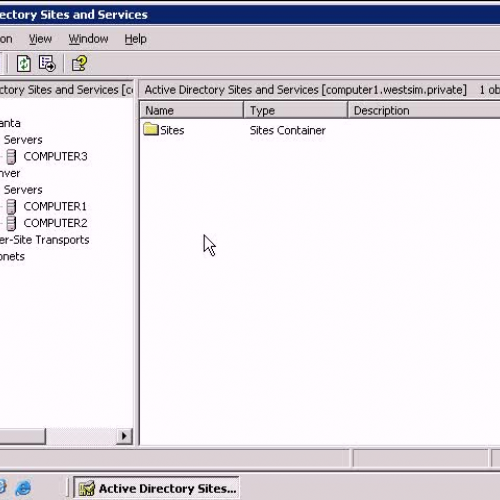Click the Help question-mark toolbar icon
Viewport: 500px width, 500px height.
(79, 63)
